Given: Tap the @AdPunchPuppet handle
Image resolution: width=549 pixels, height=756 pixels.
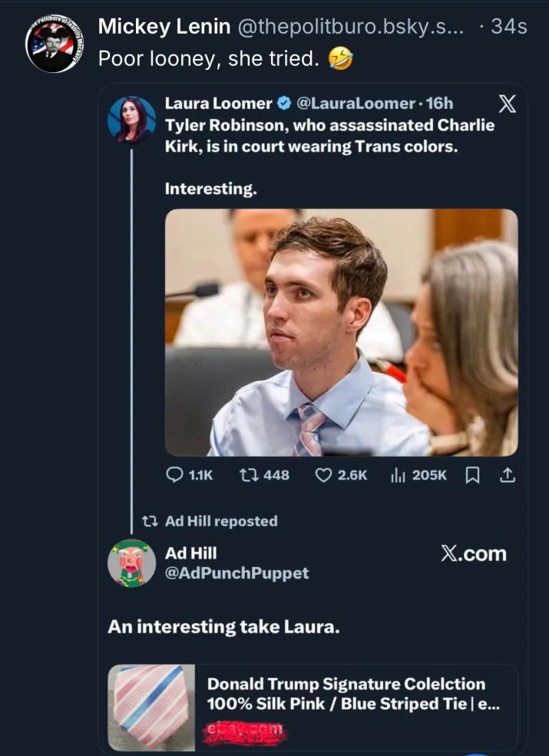Looking at the screenshot, I should (236, 573).
